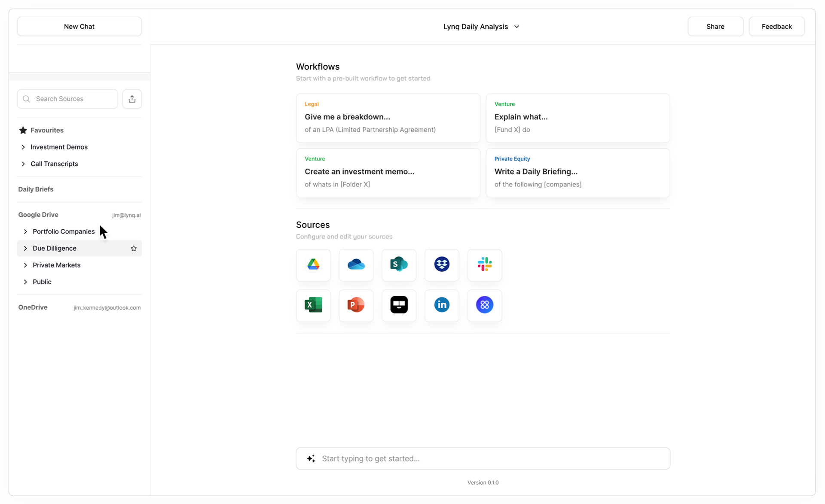825x504 pixels.
Task: Select the Dropbox source icon
Action: 442,264
